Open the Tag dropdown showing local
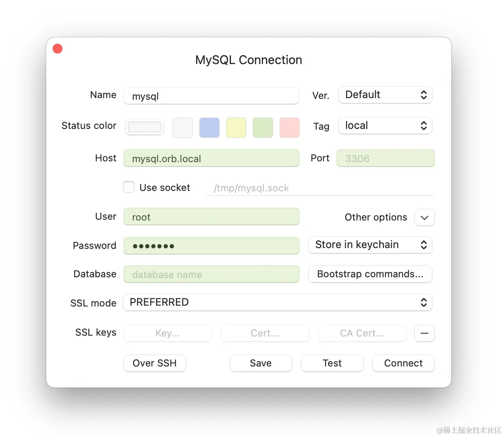 (384, 126)
